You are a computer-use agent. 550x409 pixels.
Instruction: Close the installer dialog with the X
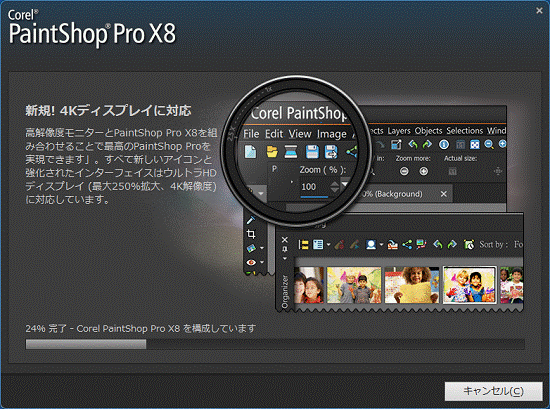tap(539, 11)
